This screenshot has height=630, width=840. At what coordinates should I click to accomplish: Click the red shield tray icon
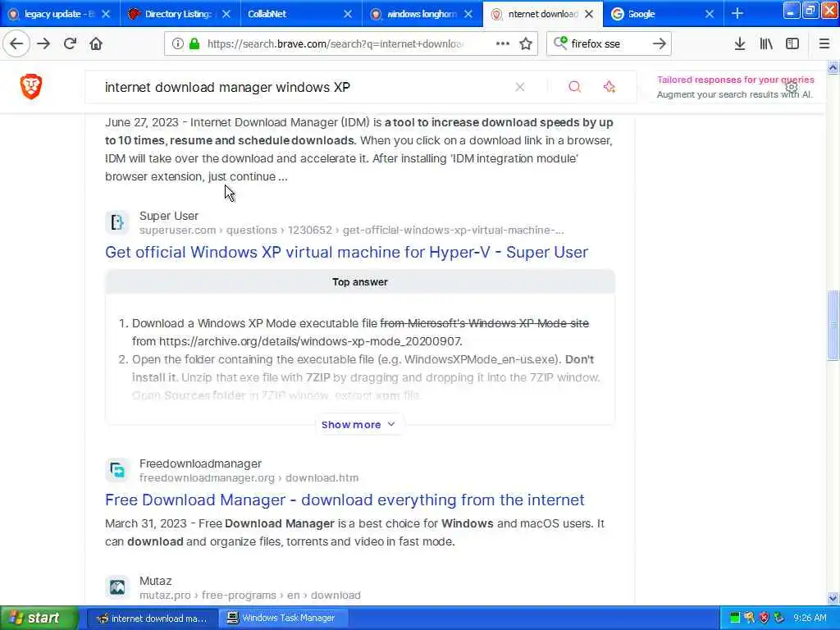764,619
